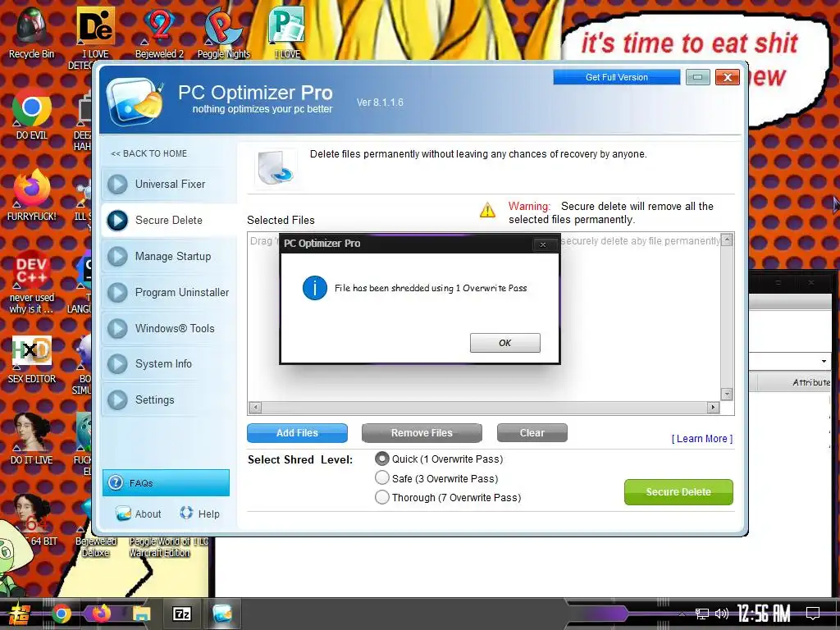The image size is (840, 630).
Task: Click the Remove Files button
Action: (422, 433)
